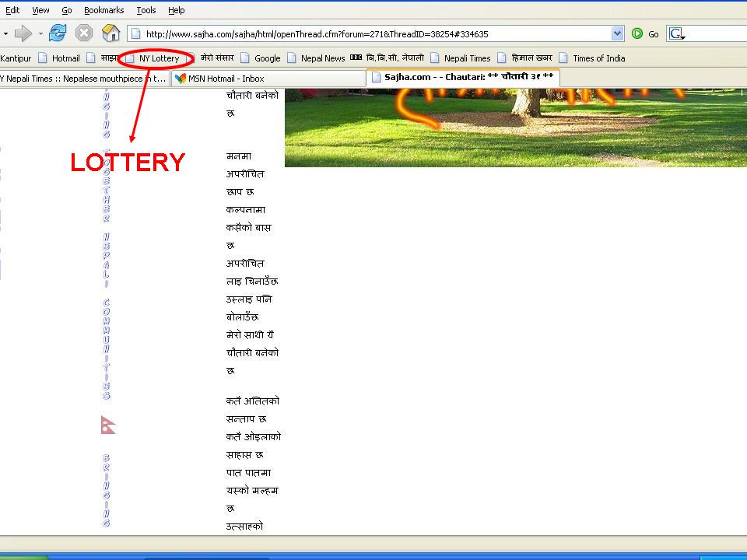The image size is (747, 560).
Task: Open the BBC Nepali bookmark
Action: (x=388, y=58)
